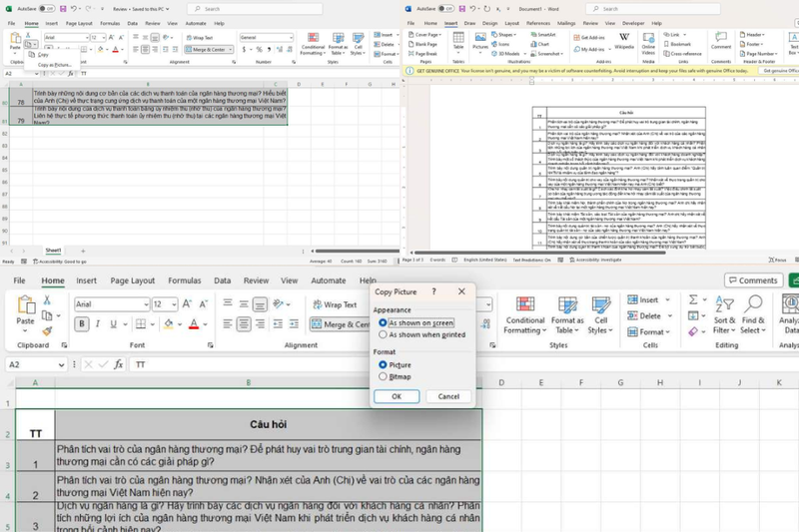This screenshot has height=532, width=799.
Task: Click the Save icon in Word title bar
Action: (x=462, y=9)
